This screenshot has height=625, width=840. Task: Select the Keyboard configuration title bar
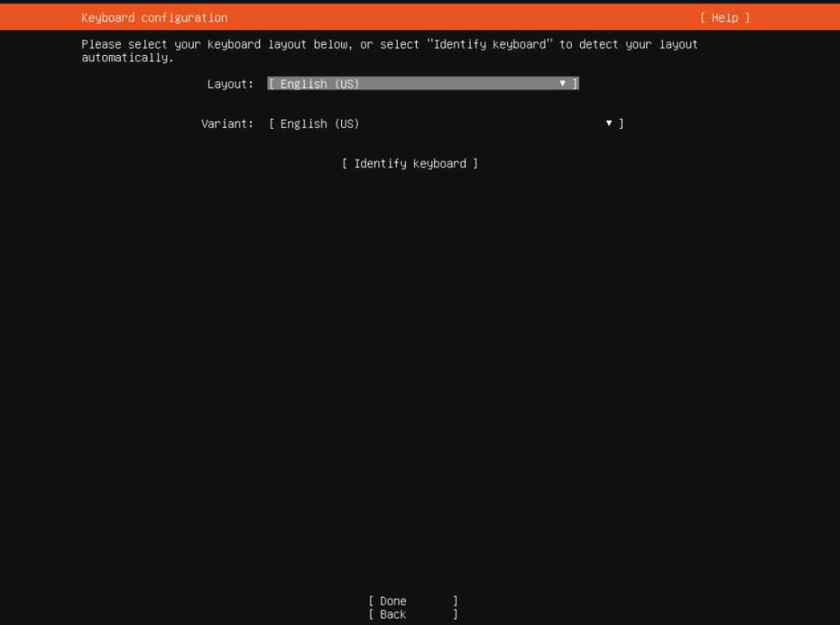pyautogui.click(x=154, y=17)
